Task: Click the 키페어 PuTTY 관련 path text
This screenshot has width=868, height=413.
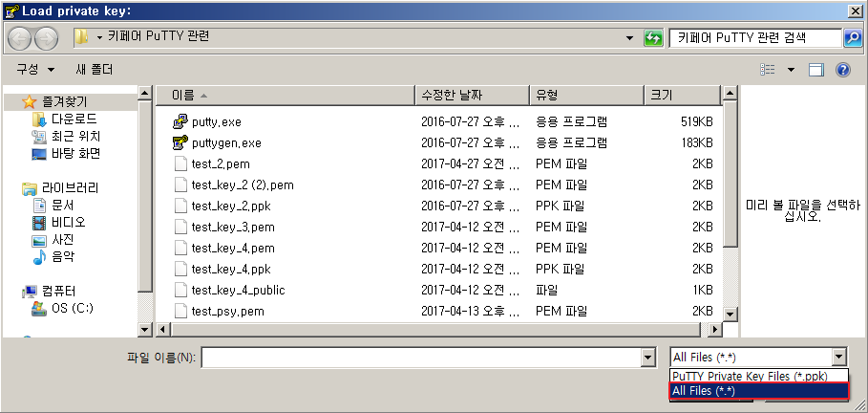Action: (159, 37)
